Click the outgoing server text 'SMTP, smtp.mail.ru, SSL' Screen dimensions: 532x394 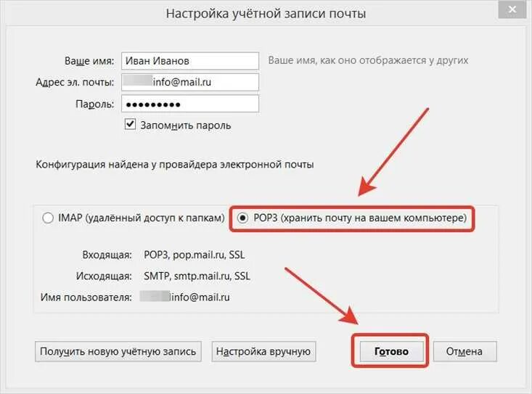197,276
